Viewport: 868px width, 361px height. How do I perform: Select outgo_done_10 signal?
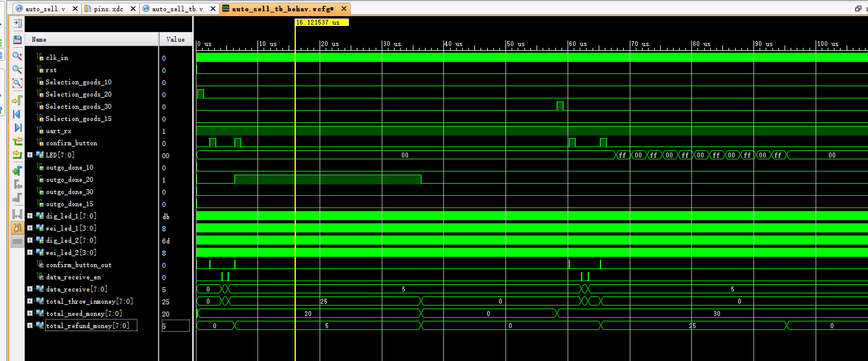point(70,168)
